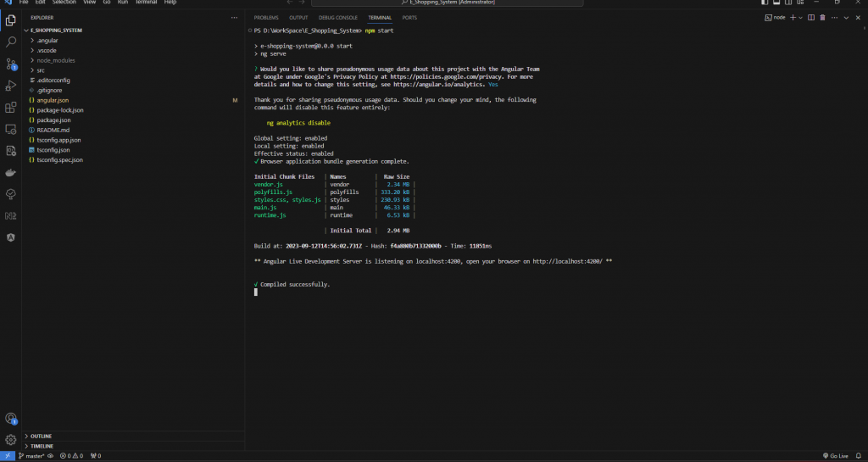Open the Accounts menu icon
The image size is (868, 462).
point(10,418)
